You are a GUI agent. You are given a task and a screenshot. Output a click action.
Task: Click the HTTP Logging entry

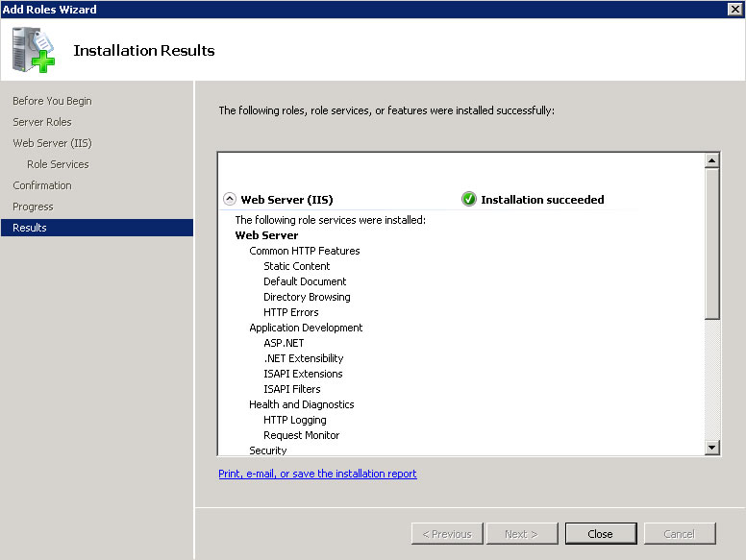pyautogui.click(x=295, y=420)
